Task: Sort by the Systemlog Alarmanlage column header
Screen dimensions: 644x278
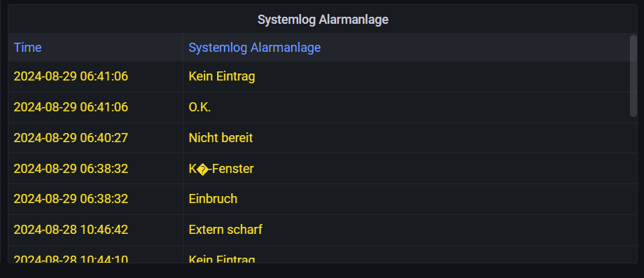Action: (254, 48)
